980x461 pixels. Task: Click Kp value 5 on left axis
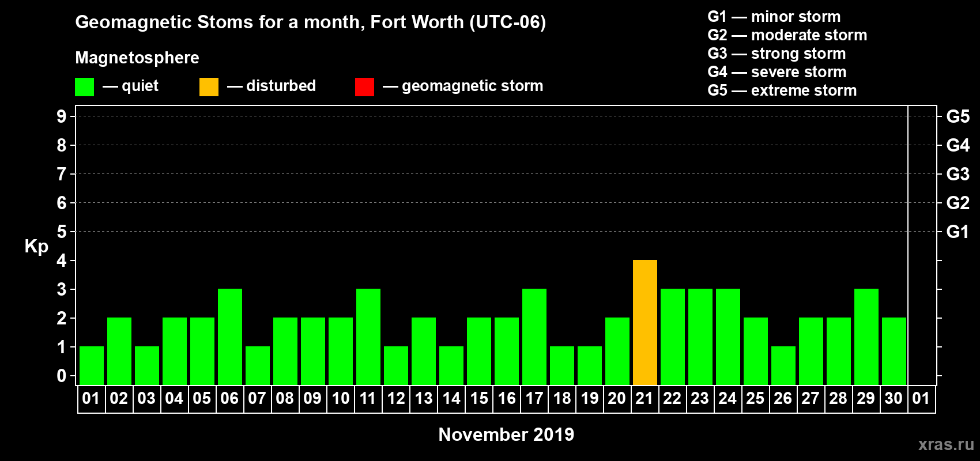coord(62,232)
